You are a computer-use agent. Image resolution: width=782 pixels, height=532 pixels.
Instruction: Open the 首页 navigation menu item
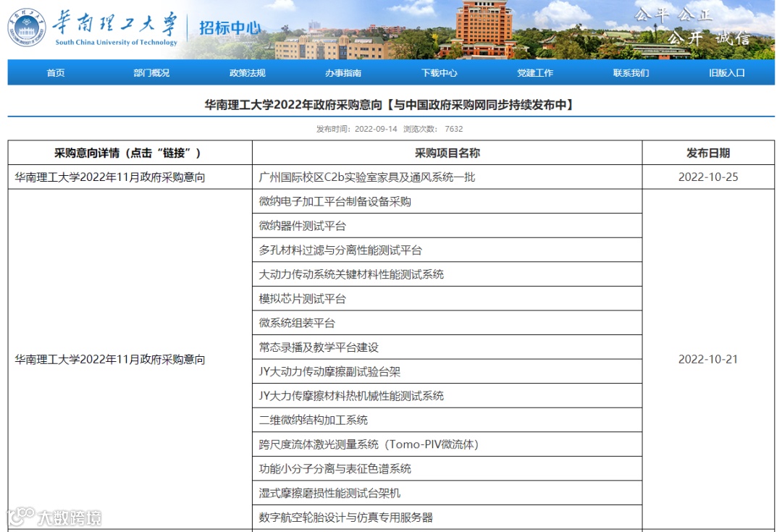(x=56, y=73)
